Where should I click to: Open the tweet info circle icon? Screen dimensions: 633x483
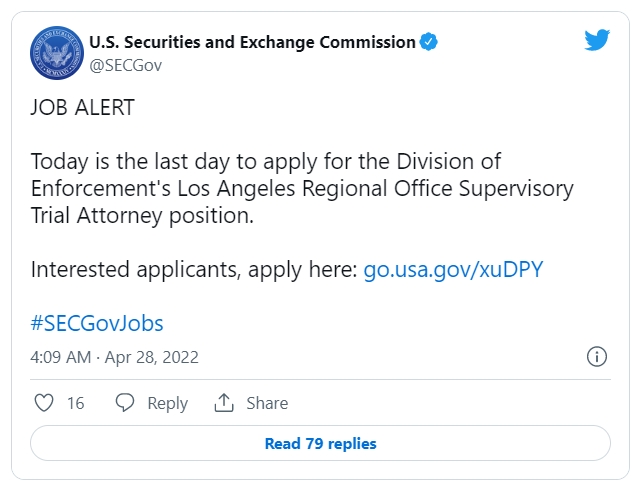pyautogui.click(x=597, y=357)
